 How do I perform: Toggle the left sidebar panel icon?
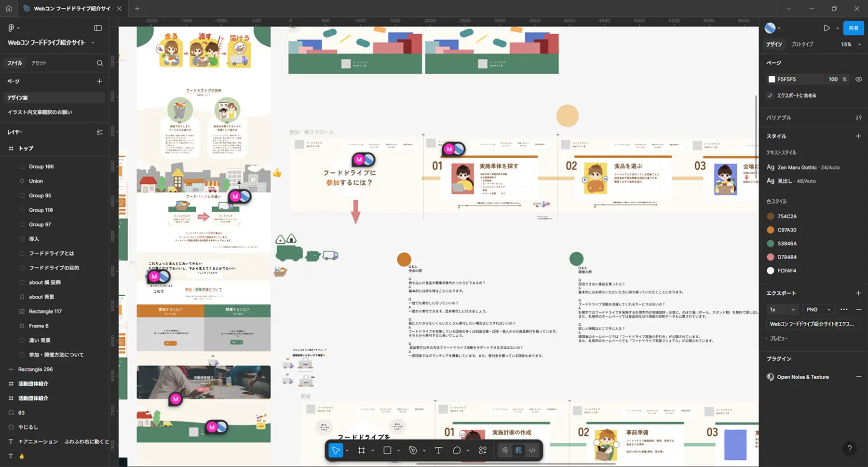coord(98,28)
